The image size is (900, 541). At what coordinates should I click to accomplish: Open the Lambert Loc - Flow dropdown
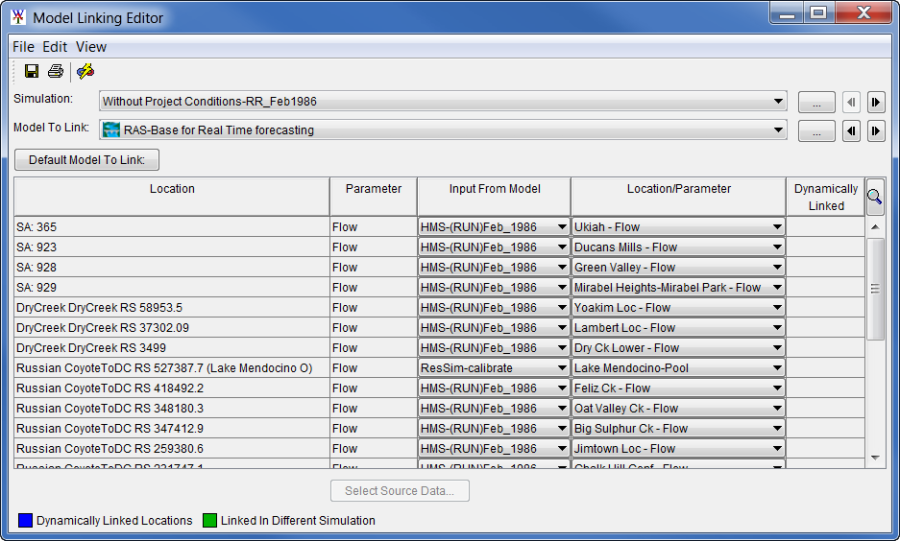click(x=678, y=328)
